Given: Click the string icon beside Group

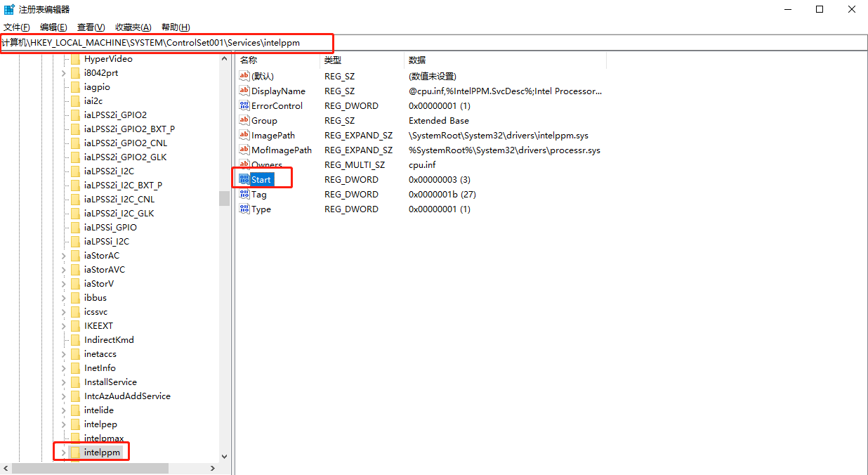Looking at the screenshot, I should 244,120.
